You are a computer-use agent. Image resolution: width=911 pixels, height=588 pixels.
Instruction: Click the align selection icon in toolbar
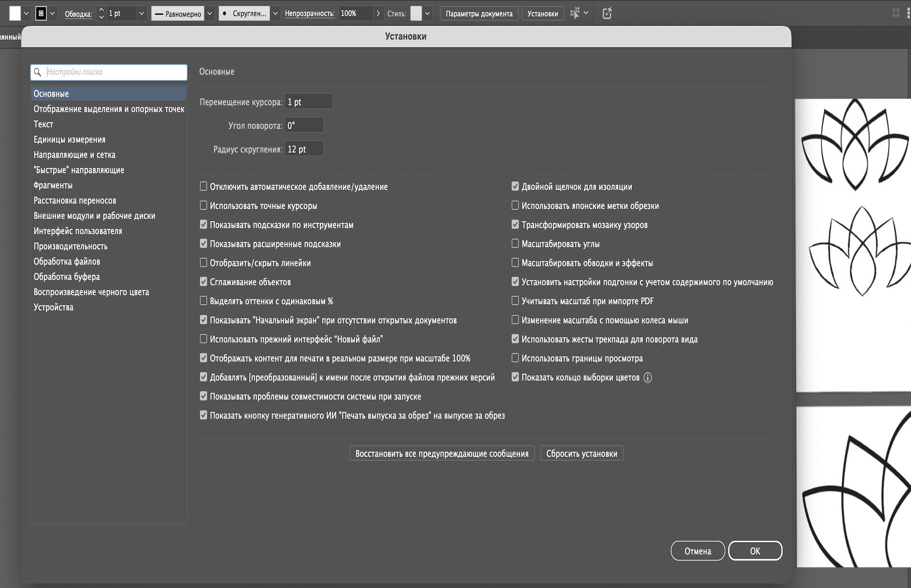[x=575, y=13]
